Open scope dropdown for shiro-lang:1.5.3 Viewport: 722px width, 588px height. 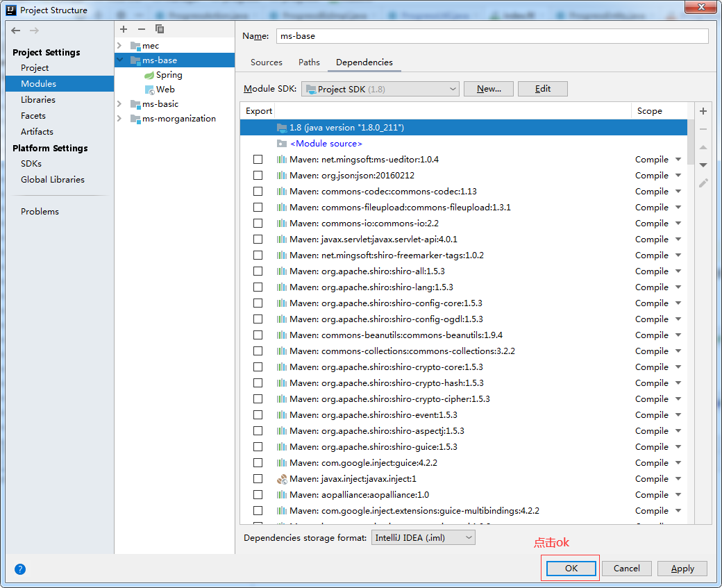click(678, 287)
